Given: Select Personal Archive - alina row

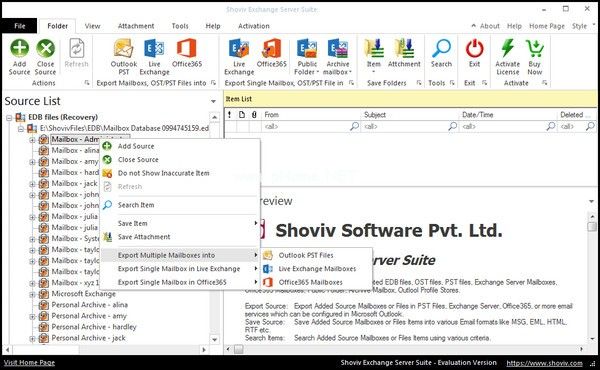Looking at the screenshot, I should tap(90, 305).
